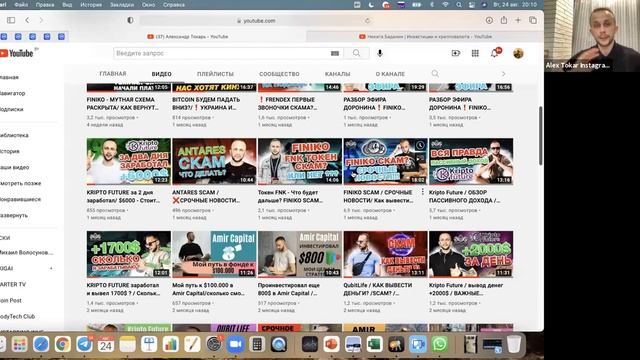Open Понравившиеся in the sidebar

[x=20, y=199]
